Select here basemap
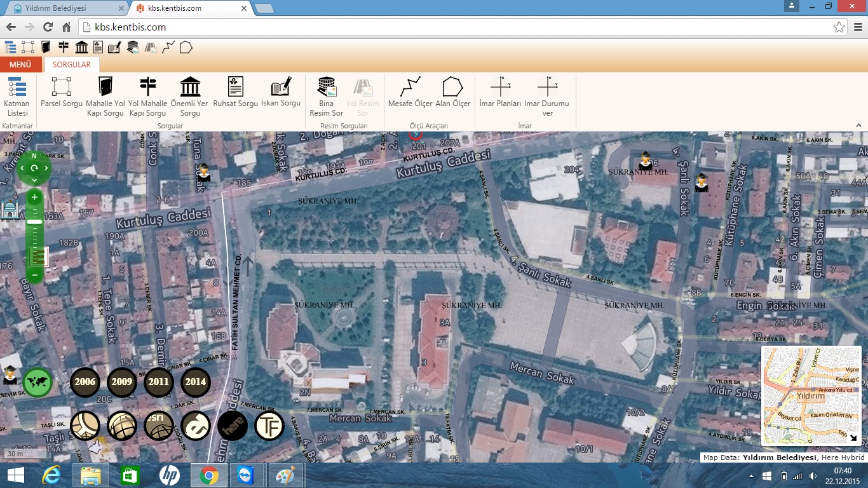The width and height of the screenshot is (868, 488). [x=233, y=426]
